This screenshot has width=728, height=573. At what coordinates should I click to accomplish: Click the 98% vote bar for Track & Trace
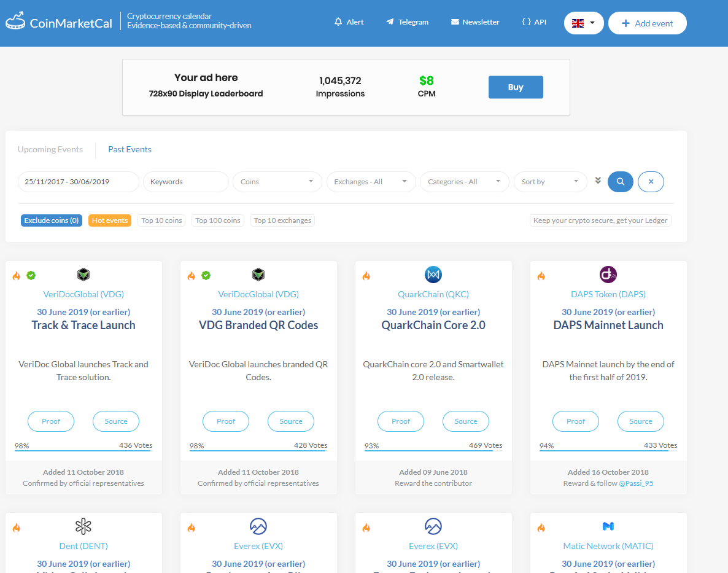[83, 450]
